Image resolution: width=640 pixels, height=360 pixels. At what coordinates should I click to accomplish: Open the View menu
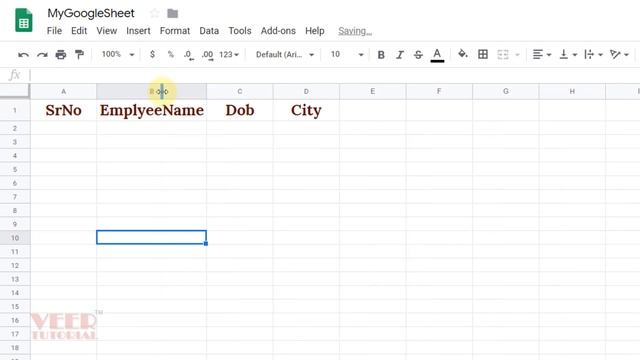coord(107,31)
